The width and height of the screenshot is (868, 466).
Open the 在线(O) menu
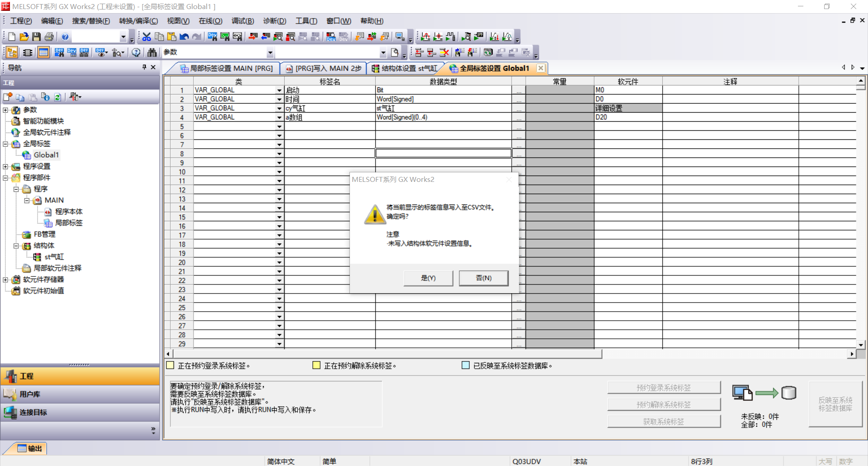pos(210,21)
